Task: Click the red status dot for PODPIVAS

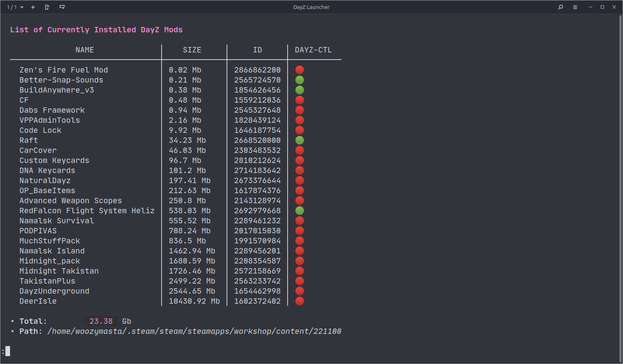Action: [x=299, y=231]
